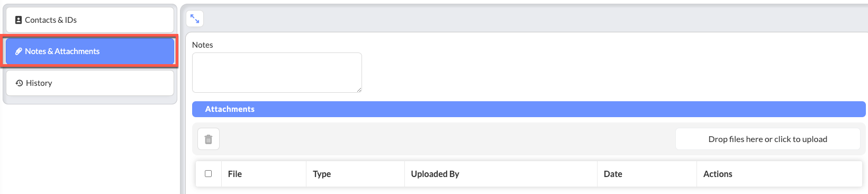Viewport: 868px width, 194px height.
Task: Click the History clock icon
Action: [x=20, y=83]
